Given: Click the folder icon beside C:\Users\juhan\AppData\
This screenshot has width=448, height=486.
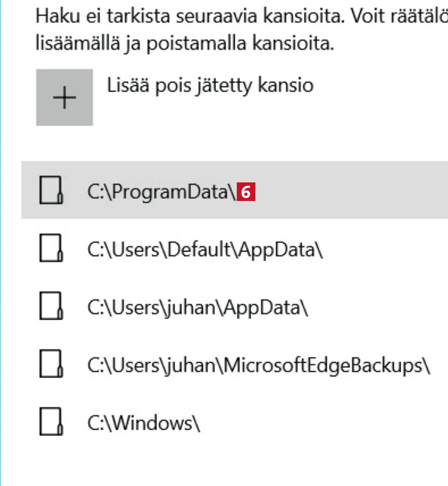Looking at the screenshot, I should (52, 306).
